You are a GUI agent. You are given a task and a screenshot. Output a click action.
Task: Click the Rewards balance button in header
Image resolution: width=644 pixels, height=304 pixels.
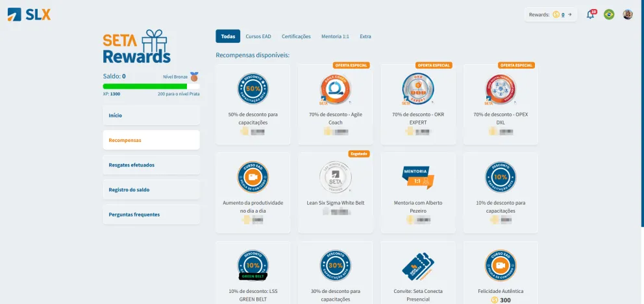(551, 15)
